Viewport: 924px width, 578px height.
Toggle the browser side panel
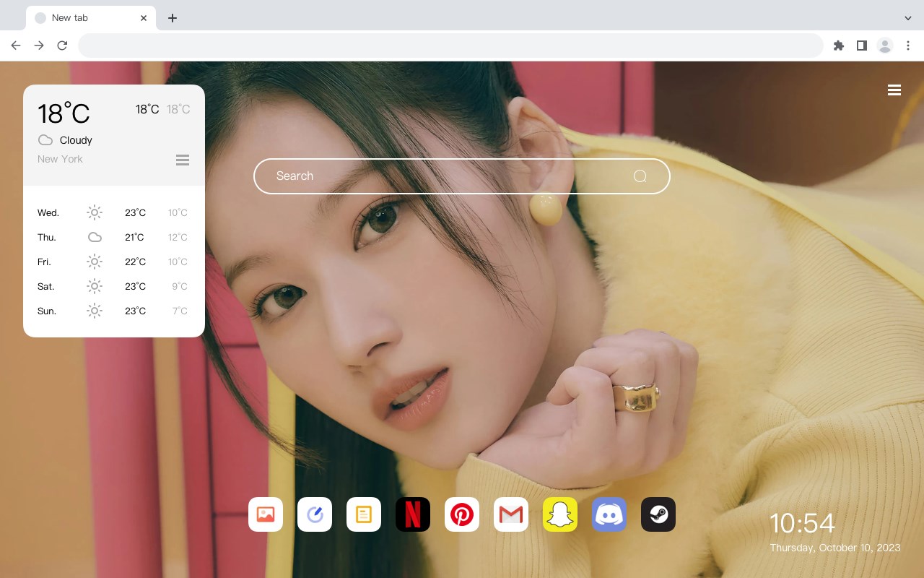coord(861,46)
